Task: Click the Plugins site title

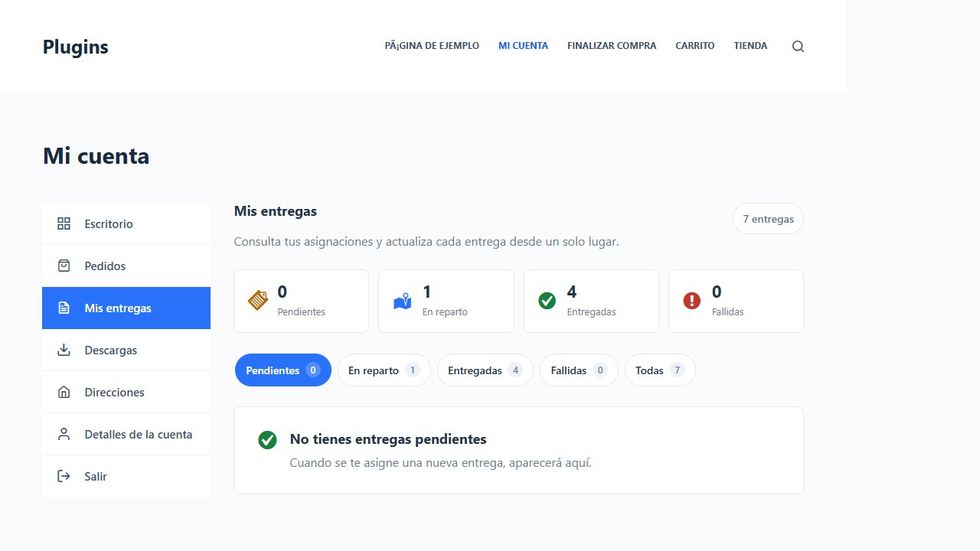Action: [76, 47]
